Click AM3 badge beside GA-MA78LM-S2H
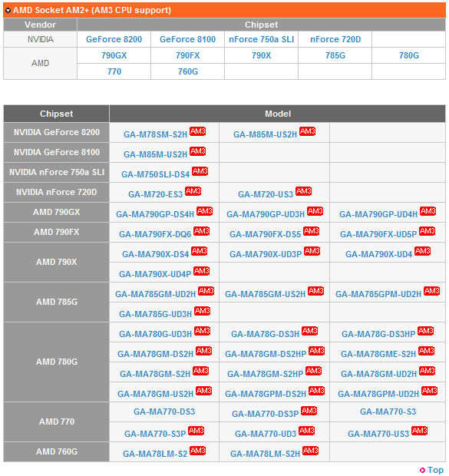 (x=311, y=451)
